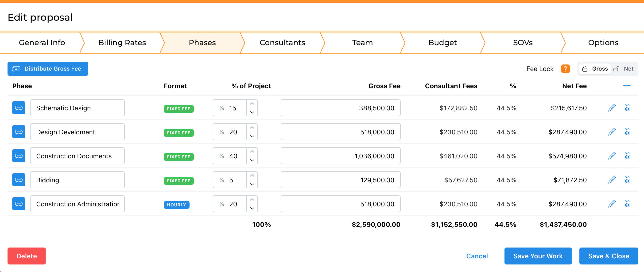Add a new phase with plus icon
This screenshot has height=272, width=644.
point(627,86)
